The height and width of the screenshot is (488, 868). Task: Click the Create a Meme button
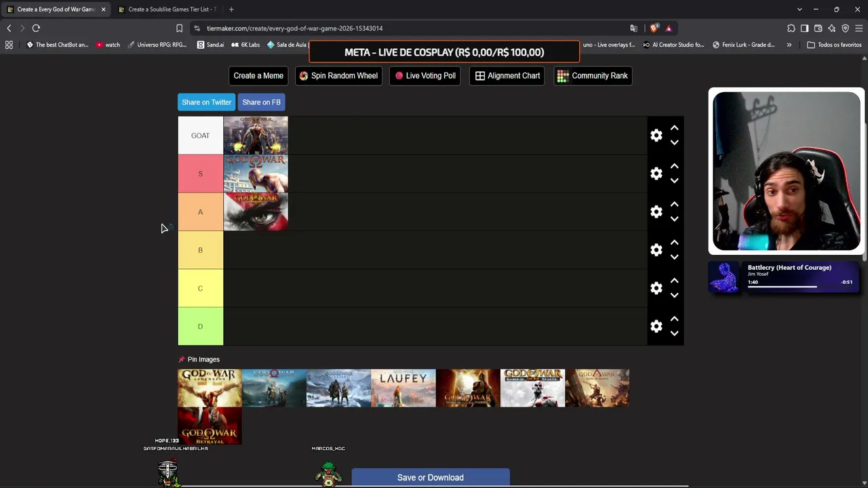[x=258, y=76]
